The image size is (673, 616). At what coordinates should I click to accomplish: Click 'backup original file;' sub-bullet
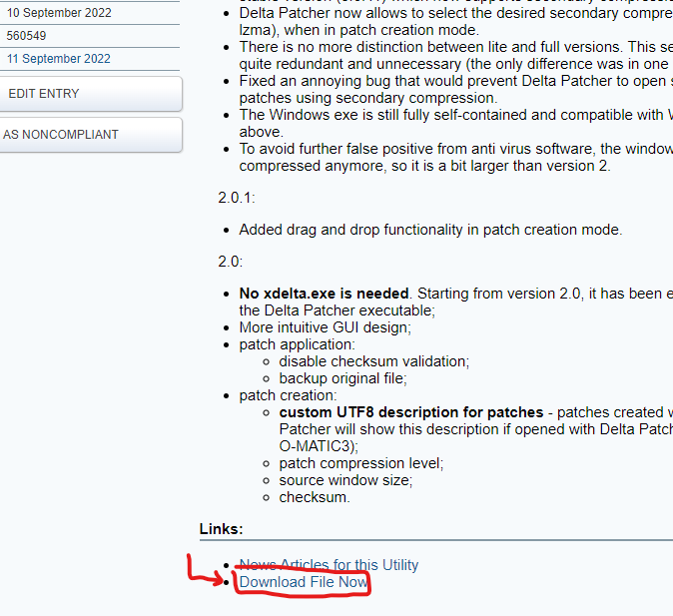[x=342, y=378]
